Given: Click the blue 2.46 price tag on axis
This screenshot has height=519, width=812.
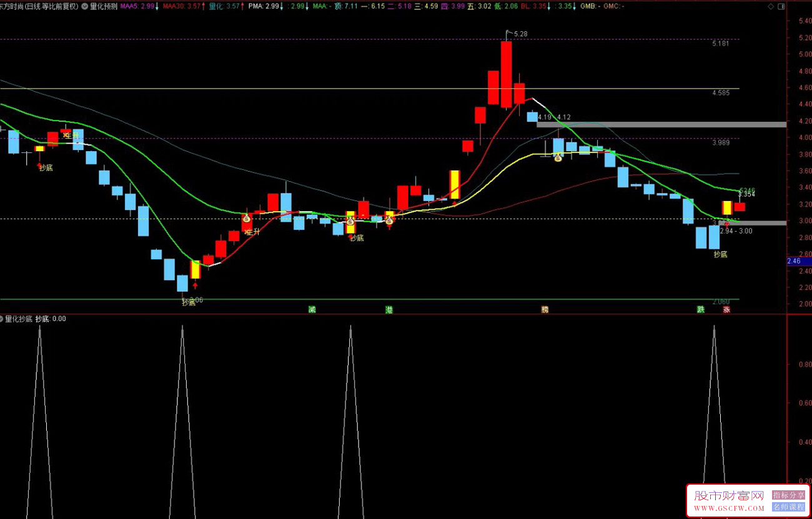Looking at the screenshot, I should pyautogui.click(x=799, y=261).
